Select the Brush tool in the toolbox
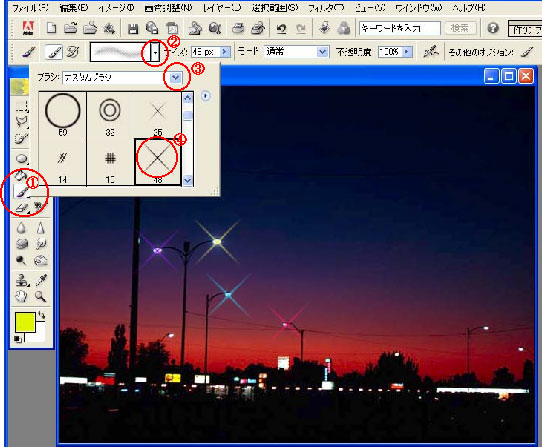This screenshot has height=447, width=542. tap(21, 192)
